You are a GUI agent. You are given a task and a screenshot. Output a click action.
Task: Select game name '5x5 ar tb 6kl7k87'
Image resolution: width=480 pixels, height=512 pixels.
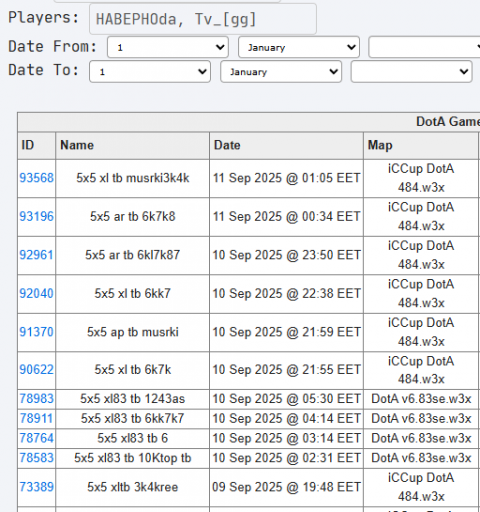(133, 255)
